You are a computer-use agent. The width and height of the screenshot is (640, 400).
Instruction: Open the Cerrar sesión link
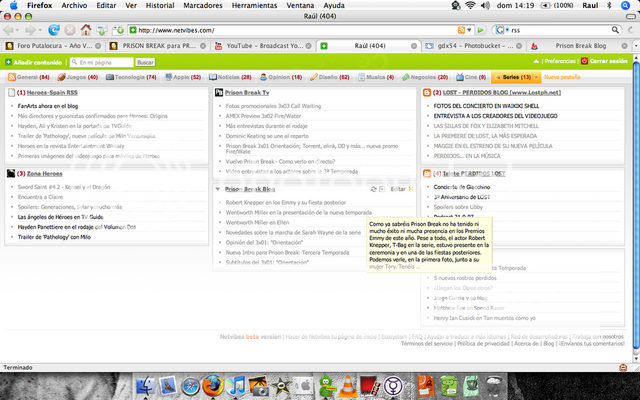608,62
